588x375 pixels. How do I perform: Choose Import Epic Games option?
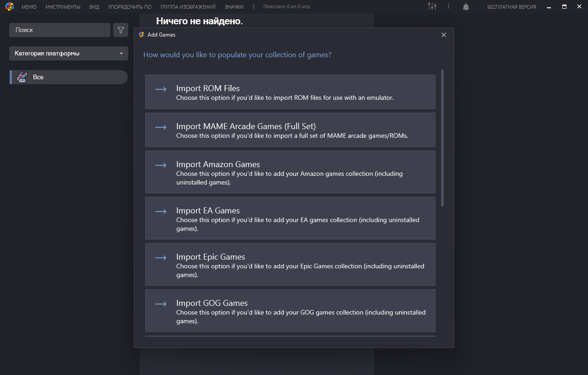click(290, 265)
